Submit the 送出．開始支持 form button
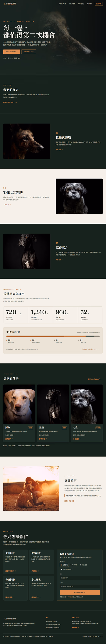The height and width of the screenshot is (644, 106). pos(80,592)
